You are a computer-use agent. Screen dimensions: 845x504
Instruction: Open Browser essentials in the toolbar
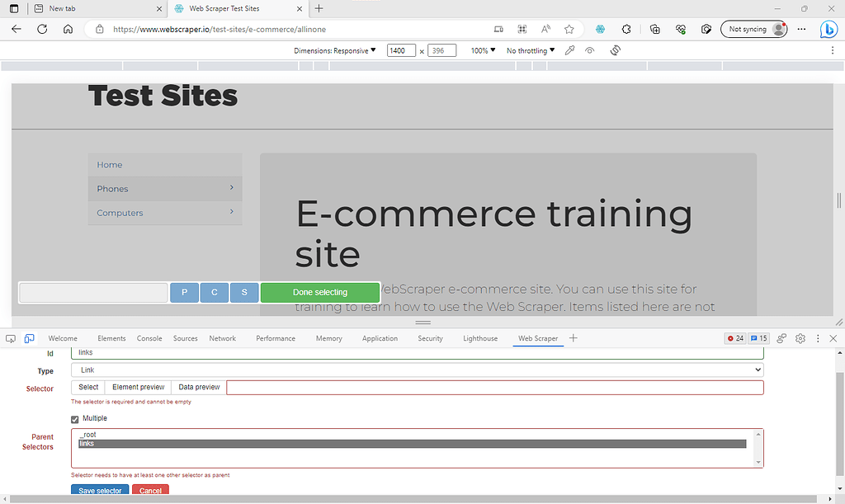(680, 29)
